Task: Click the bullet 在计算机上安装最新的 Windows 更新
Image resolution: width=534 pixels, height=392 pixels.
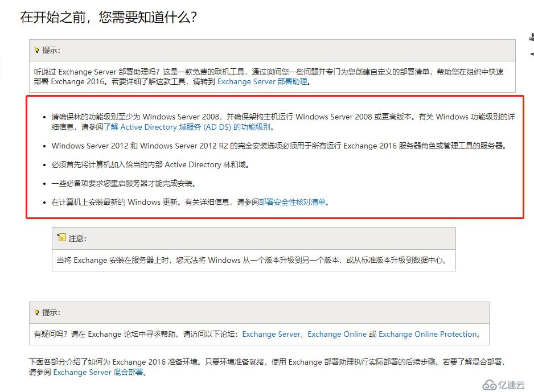Action: pyautogui.click(x=190, y=202)
